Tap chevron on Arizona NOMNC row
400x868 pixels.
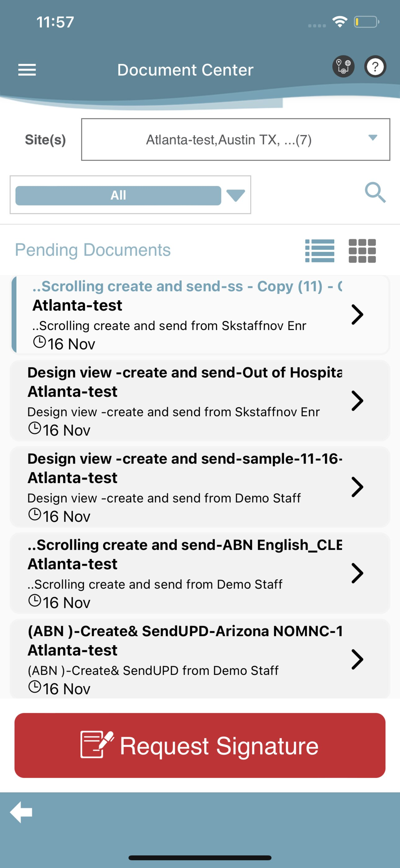pos(357,659)
